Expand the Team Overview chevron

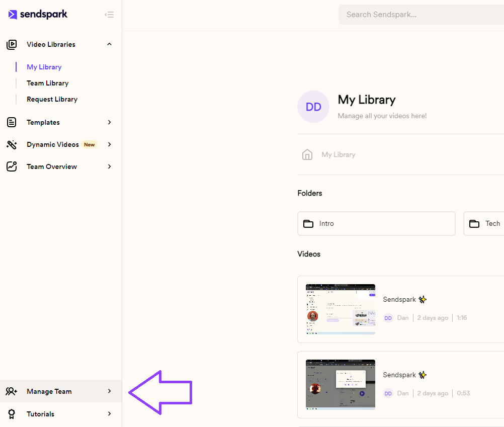[x=109, y=166]
